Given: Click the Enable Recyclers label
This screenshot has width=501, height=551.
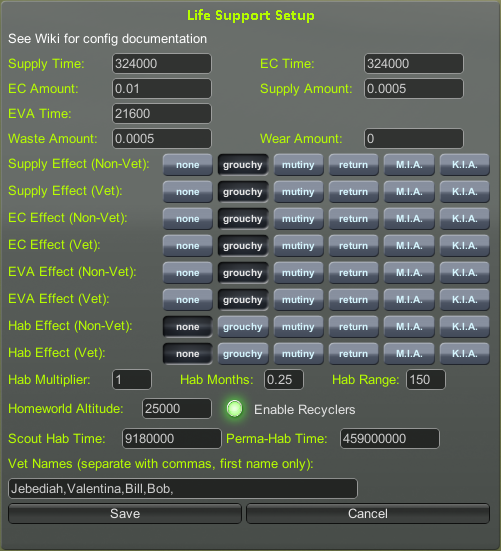Looking at the screenshot, I should pyautogui.click(x=305, y=410).
